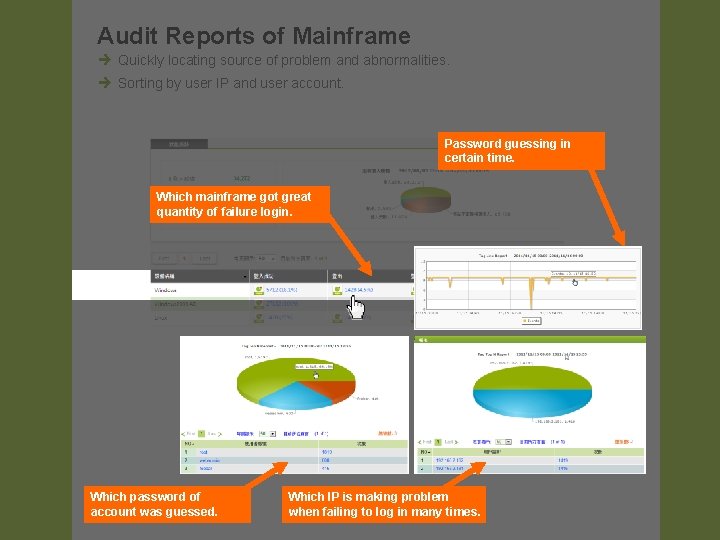Open the row 1 name link in the password table
The image size is (720, 540).
203,452
